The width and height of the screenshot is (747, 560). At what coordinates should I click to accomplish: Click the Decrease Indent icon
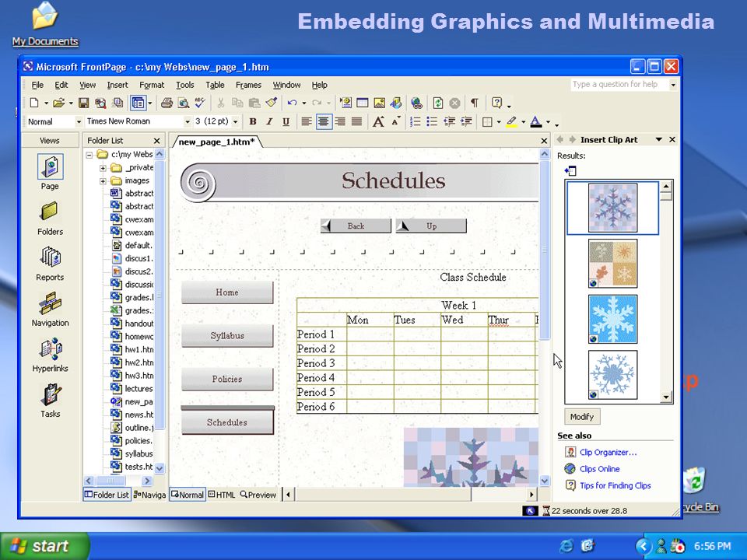[x=449, y=122]
